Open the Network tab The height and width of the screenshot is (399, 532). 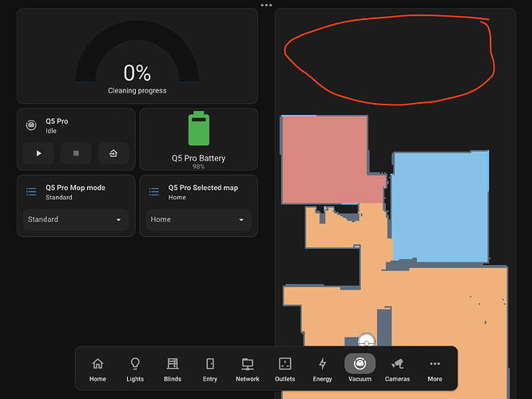248,369
